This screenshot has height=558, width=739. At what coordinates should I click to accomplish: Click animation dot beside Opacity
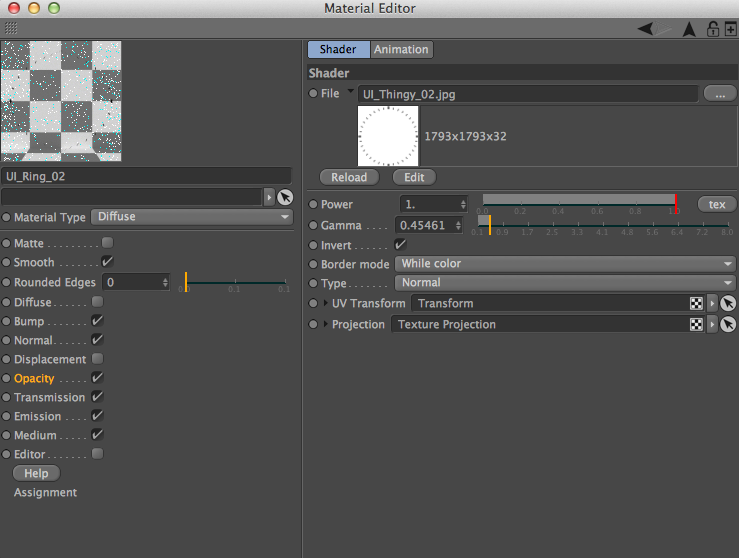click(6, 378)
